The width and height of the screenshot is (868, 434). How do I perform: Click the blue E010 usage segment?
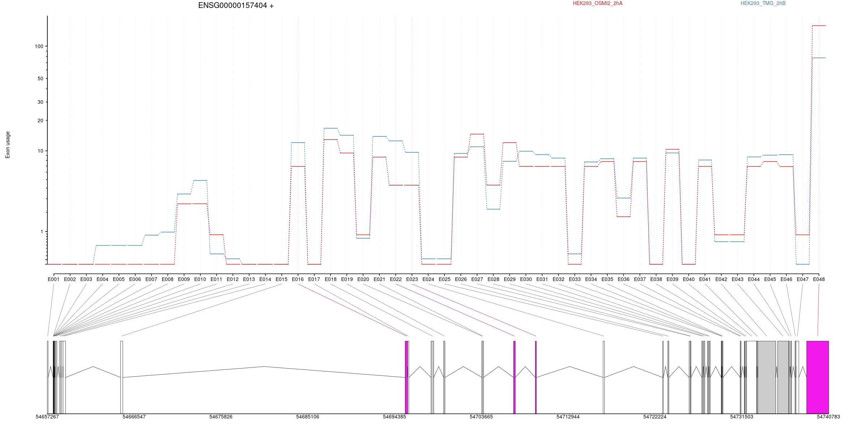coord(200,180)
